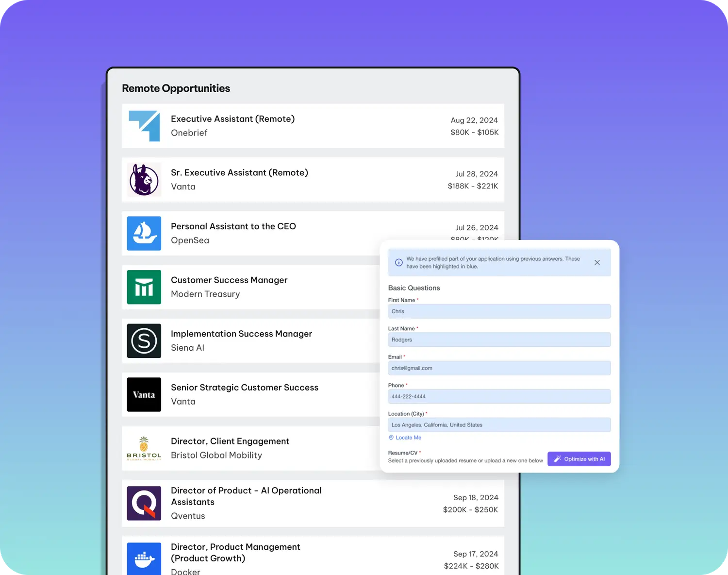Click the Bristol pineapple logo

coord(144,448)
